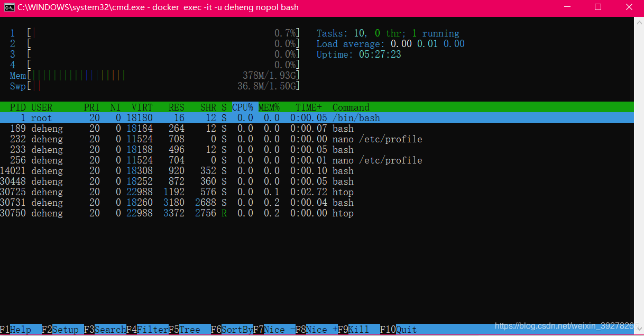Select the nano /etc/profile process row
644x336 pixels.
click(211, 139)
